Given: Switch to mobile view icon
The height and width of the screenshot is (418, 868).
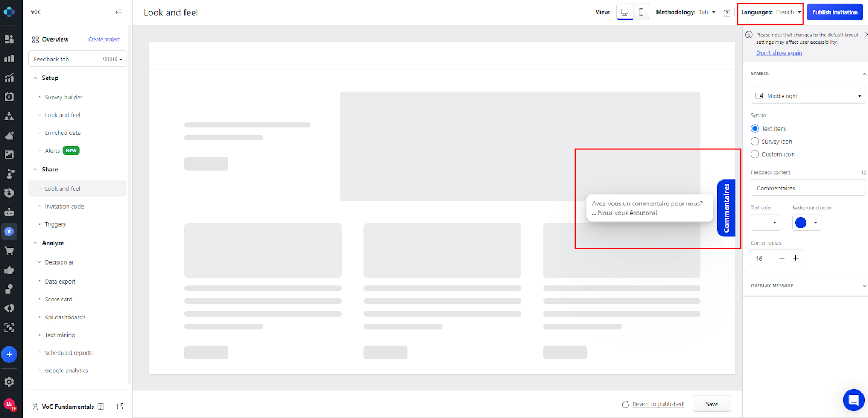Looking at the screenshot, I should [x=641, y=12].
